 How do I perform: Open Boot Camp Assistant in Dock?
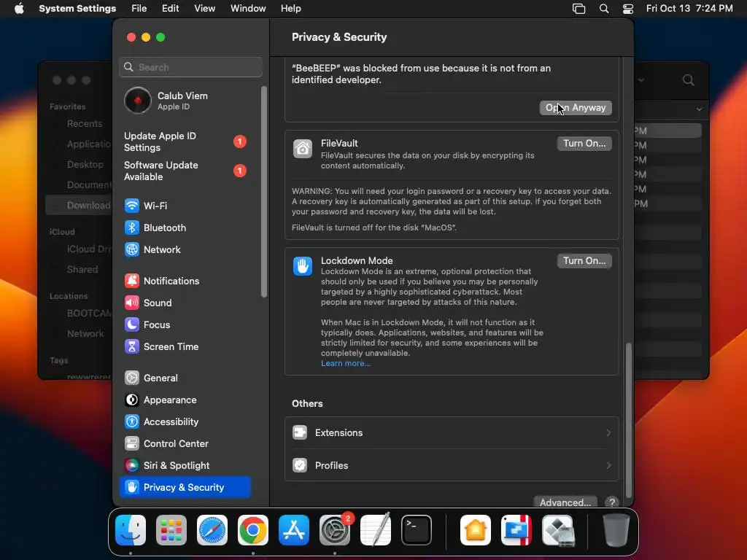coord(557,530)
